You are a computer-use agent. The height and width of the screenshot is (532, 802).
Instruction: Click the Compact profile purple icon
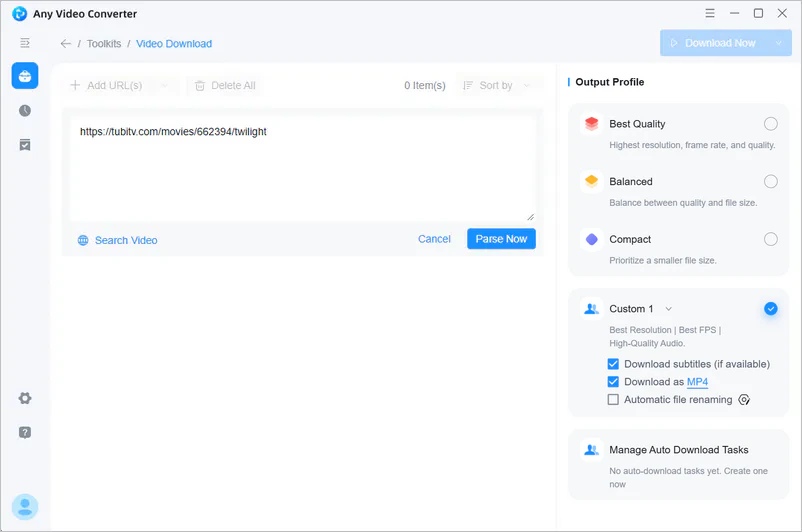coord(592,239)
